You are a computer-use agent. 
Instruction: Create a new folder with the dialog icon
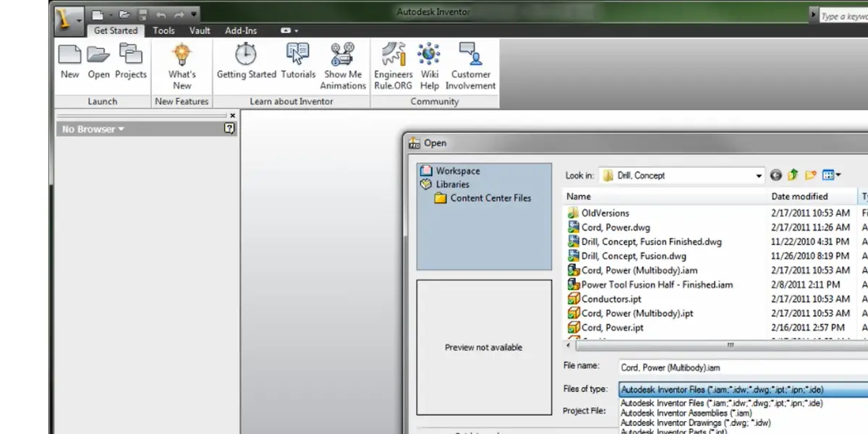811,175
